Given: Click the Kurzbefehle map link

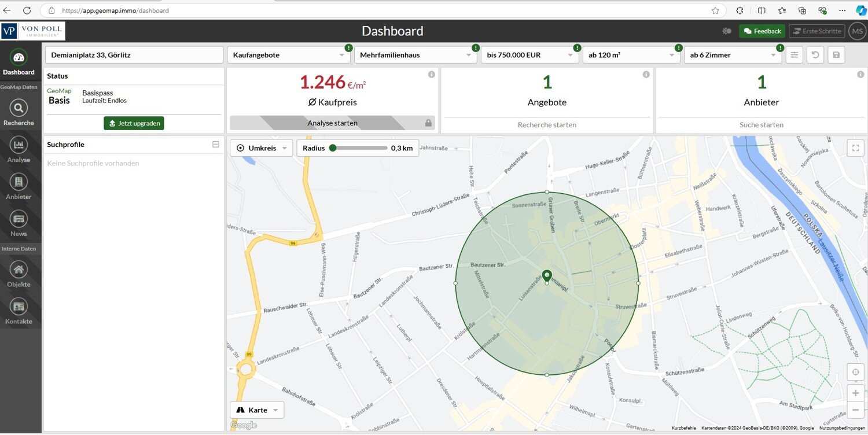Looking at the screenshot, I should pos(684,428).
